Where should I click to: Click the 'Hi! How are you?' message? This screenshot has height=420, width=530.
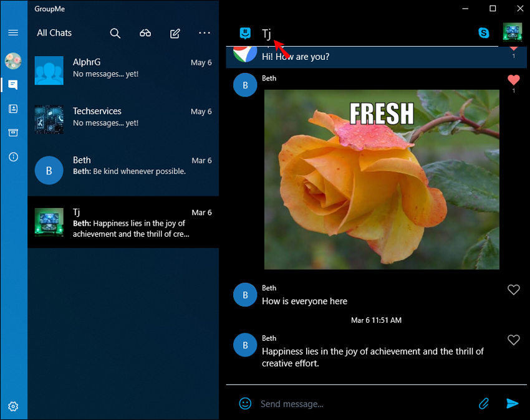coord(296,57)
